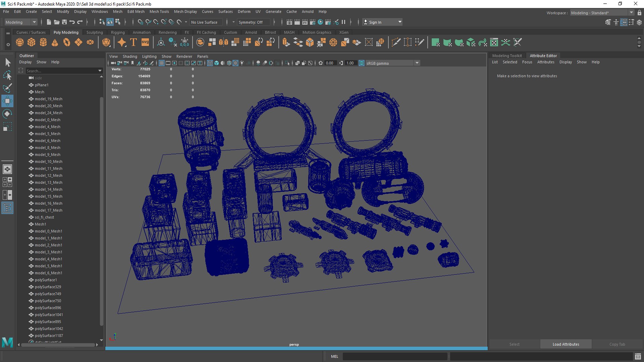Click the Load Attributes button
The image size is (644, 362).
pyautogui.click(x=566, y=344)
